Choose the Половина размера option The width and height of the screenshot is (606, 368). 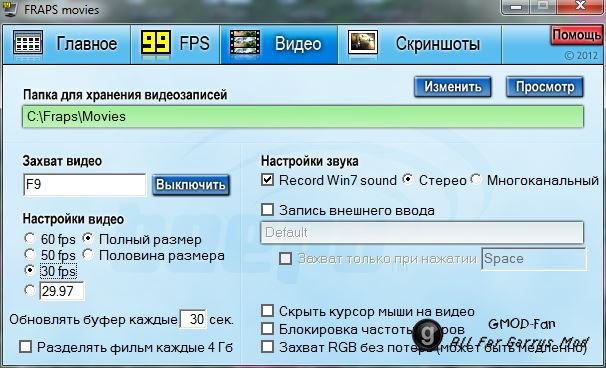(88, 254)
